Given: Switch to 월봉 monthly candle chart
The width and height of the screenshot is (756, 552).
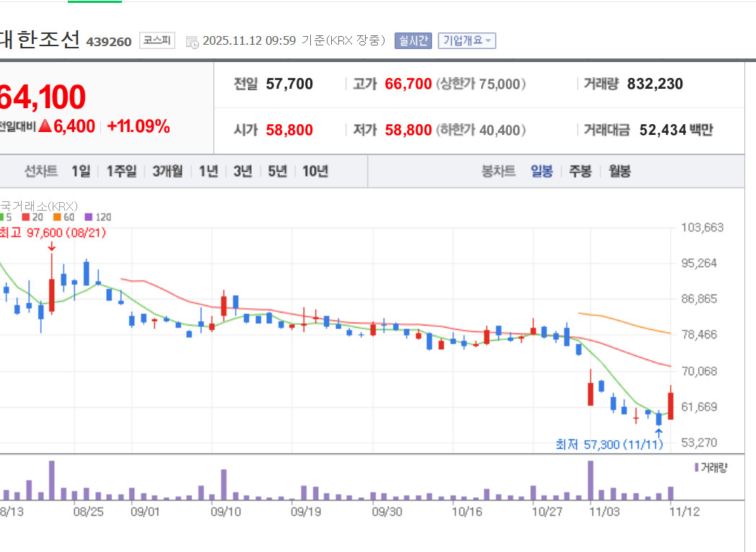Looking at the screenshot, I should coord(620,171).
